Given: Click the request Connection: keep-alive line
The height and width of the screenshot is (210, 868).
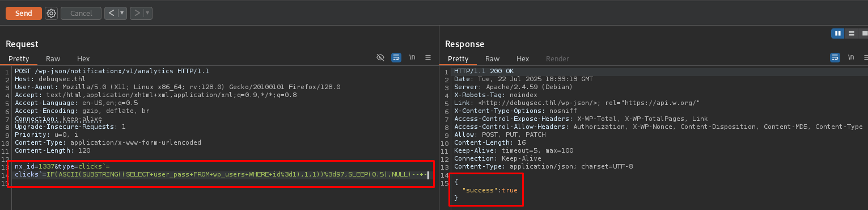Looking at the screenshot, I should pos(58,119).
